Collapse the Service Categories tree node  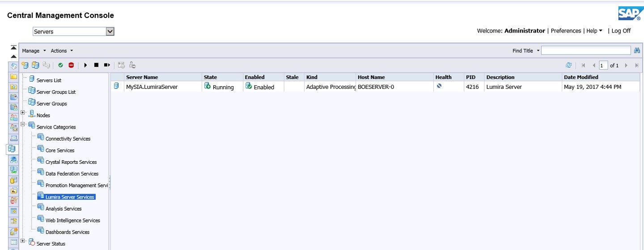point(23,124)
